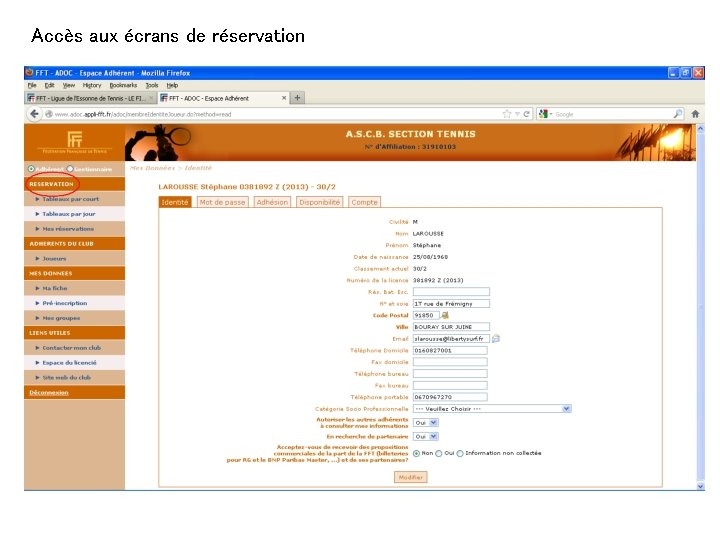720x540 pixels.
Task: Switch to Adhésion tab
Action: pos(272,202)
